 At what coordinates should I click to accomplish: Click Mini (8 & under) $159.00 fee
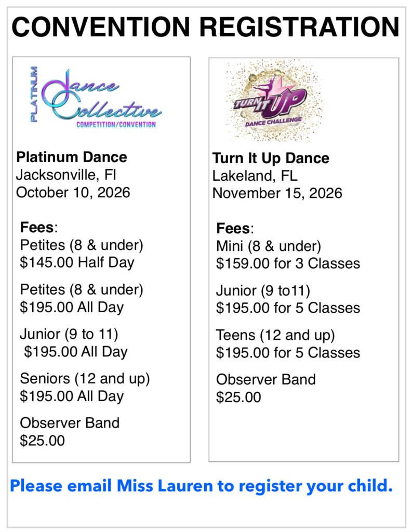288,255
